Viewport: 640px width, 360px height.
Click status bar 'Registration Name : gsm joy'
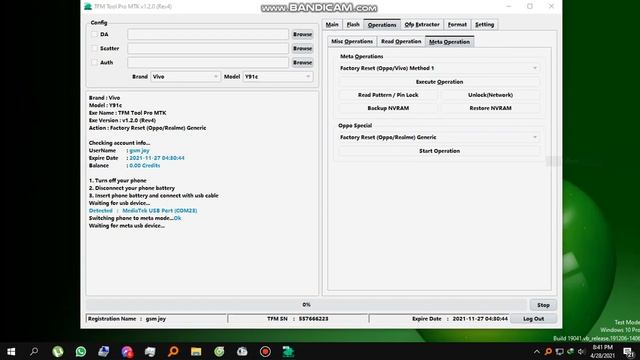[x=127, y=319]
